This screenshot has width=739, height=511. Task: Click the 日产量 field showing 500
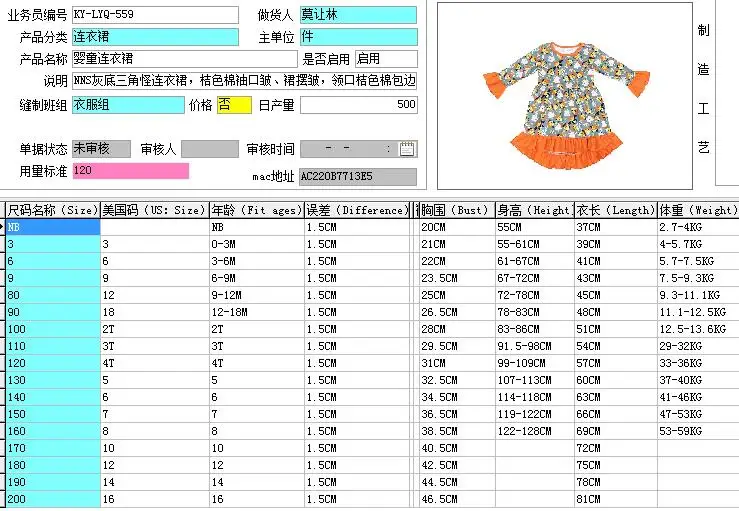point(359,105)
